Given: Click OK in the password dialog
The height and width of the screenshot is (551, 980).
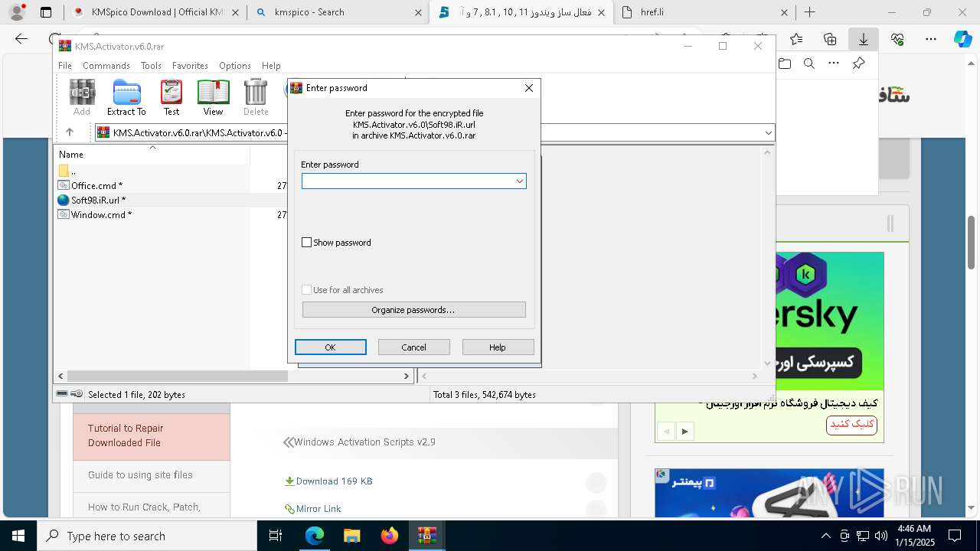Looking at the screenshot, I should coord(330,347).
